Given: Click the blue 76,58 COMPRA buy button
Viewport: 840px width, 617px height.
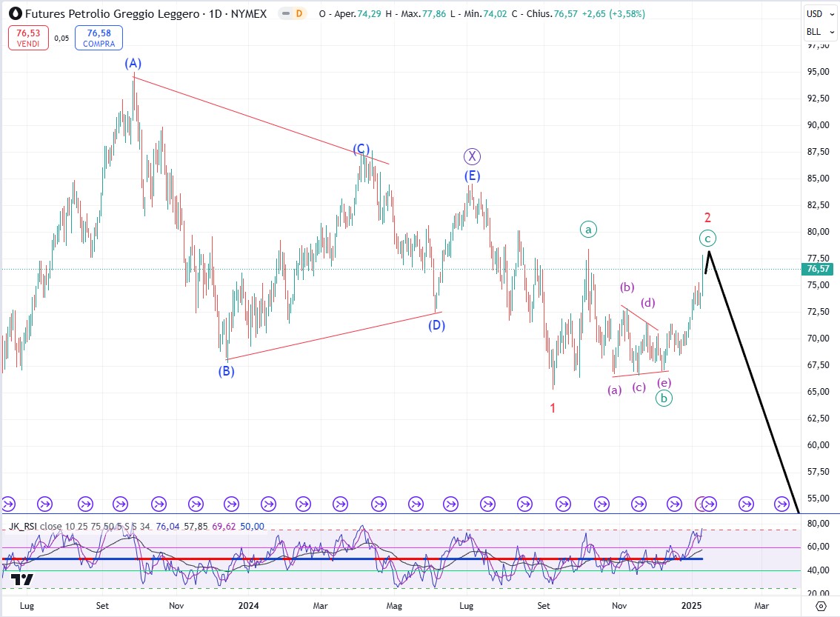Looking at the screenshot, I should 99,38.
